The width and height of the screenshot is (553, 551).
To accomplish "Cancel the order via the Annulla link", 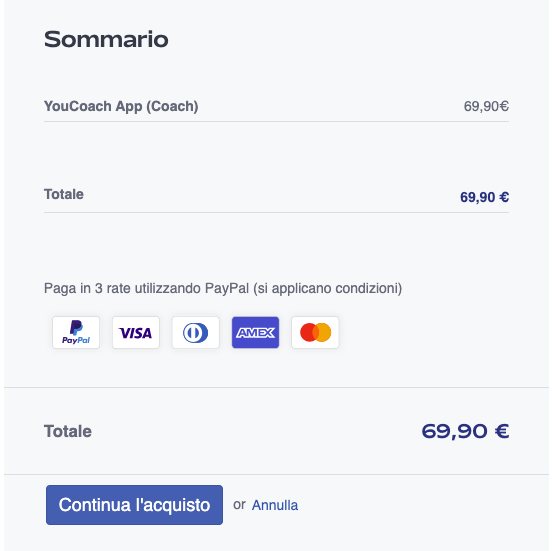I will [275, 505].
